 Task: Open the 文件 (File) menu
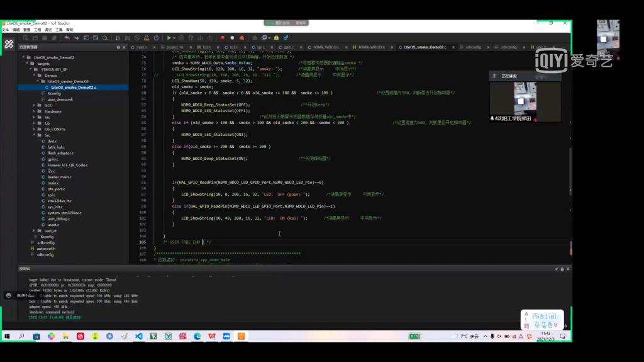[5, 30]
